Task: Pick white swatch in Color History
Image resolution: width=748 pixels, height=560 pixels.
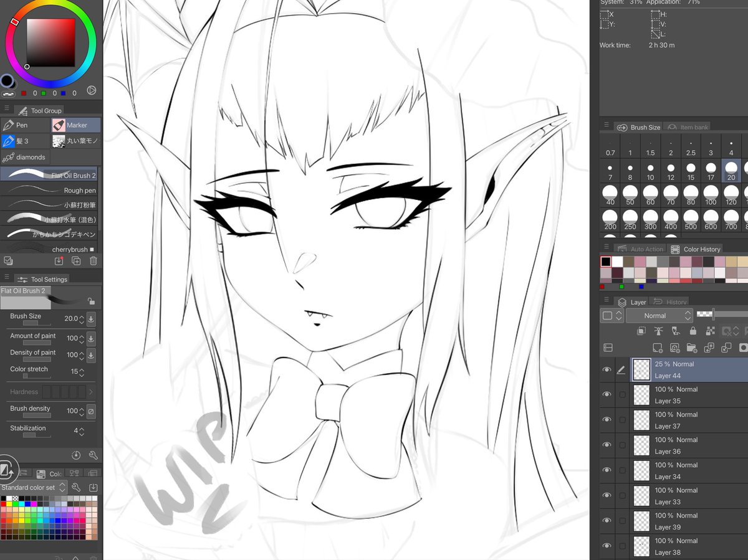Action: click(617, 262)
